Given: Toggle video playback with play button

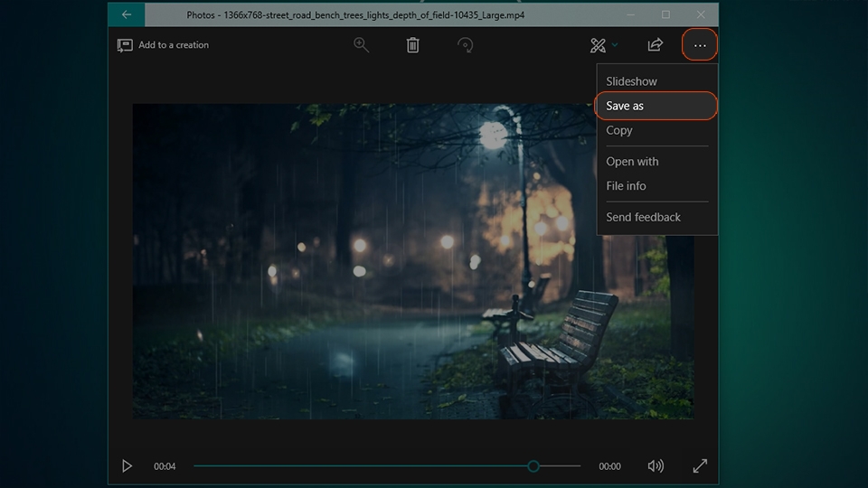Looking at the screenshot, I should [127, 466].
